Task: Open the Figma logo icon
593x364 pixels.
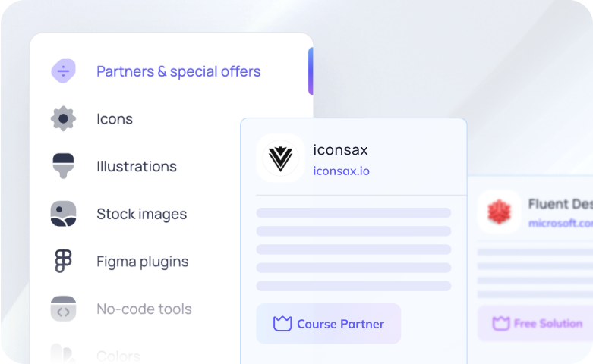Action: (63, 261)
